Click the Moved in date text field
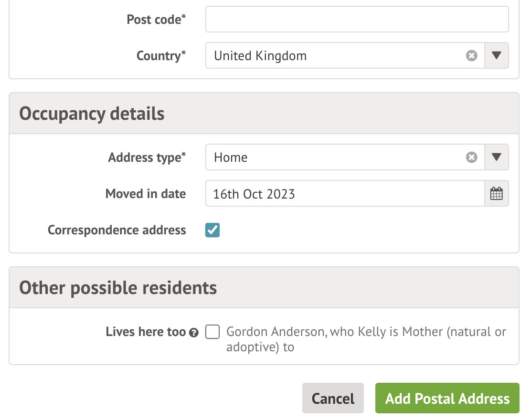The width and height of the screenshot is (531, 420). [x=344, y=194]
